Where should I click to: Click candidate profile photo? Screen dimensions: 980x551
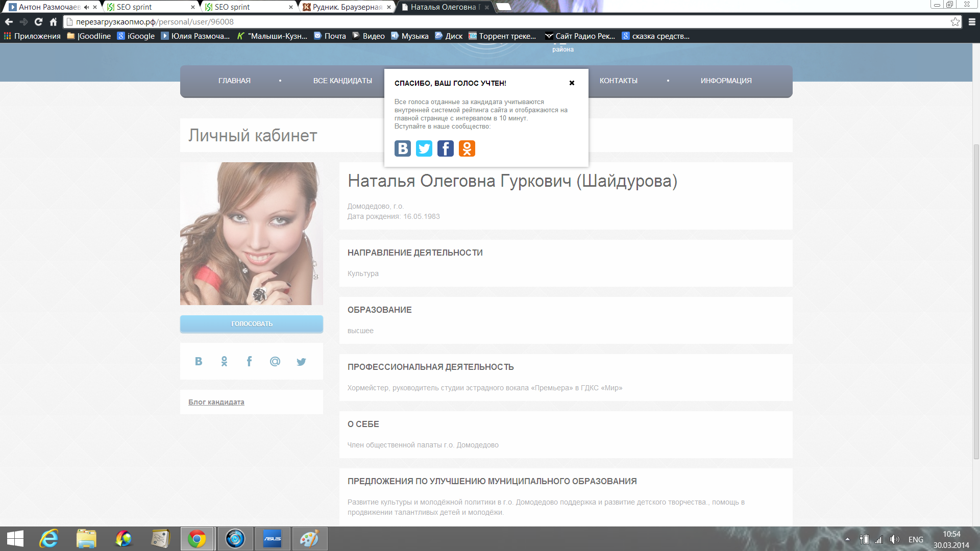pyautogui.click(x=251, y=233)
